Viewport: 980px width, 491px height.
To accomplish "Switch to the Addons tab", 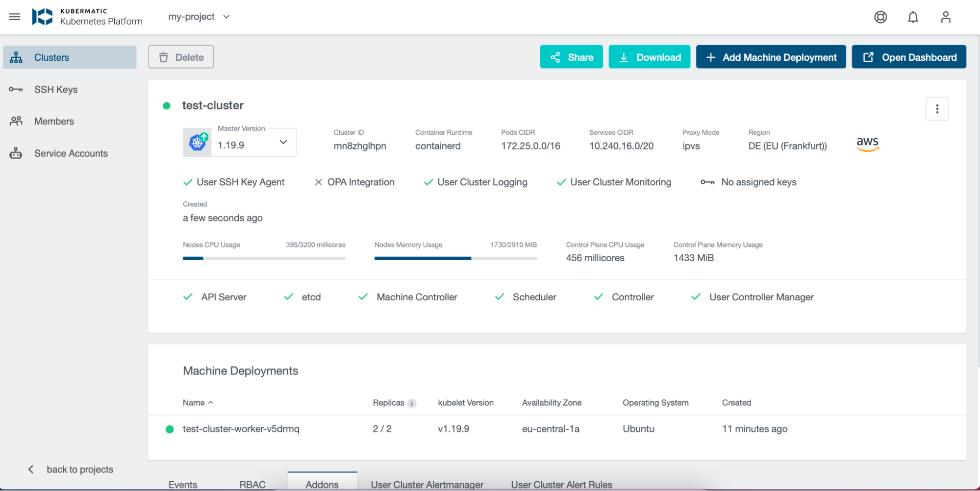I will click(322, 484).
